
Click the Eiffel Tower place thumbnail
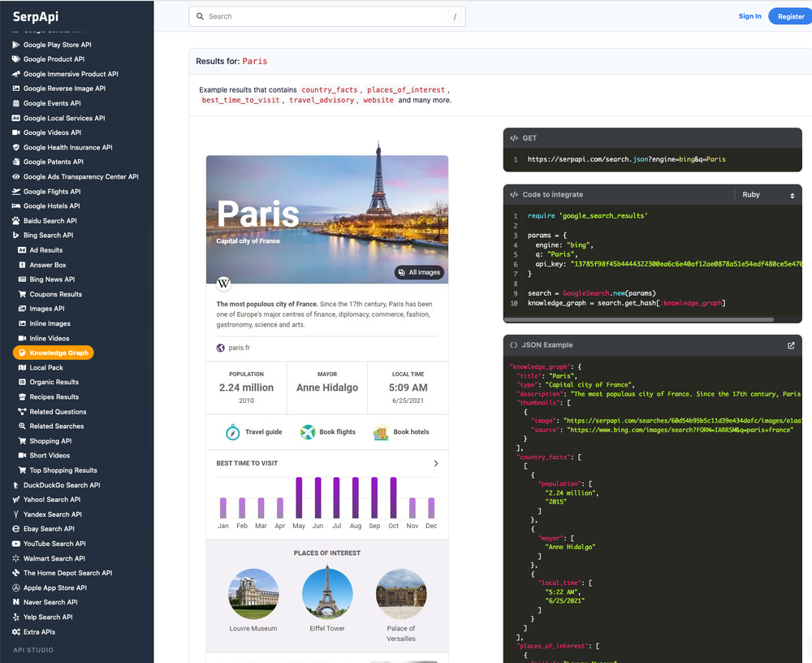(327, 592)
